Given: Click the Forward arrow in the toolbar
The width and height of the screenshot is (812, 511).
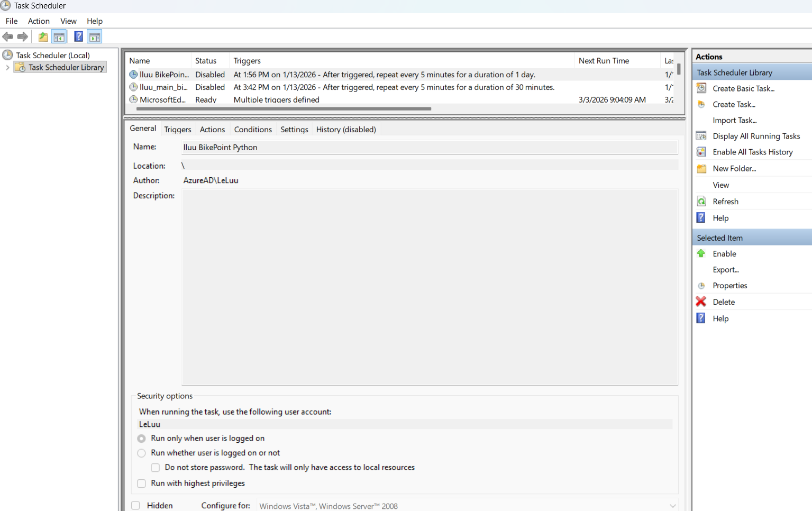Looking at the screenshot, I should pyautogui.click(x=23, y=36).
